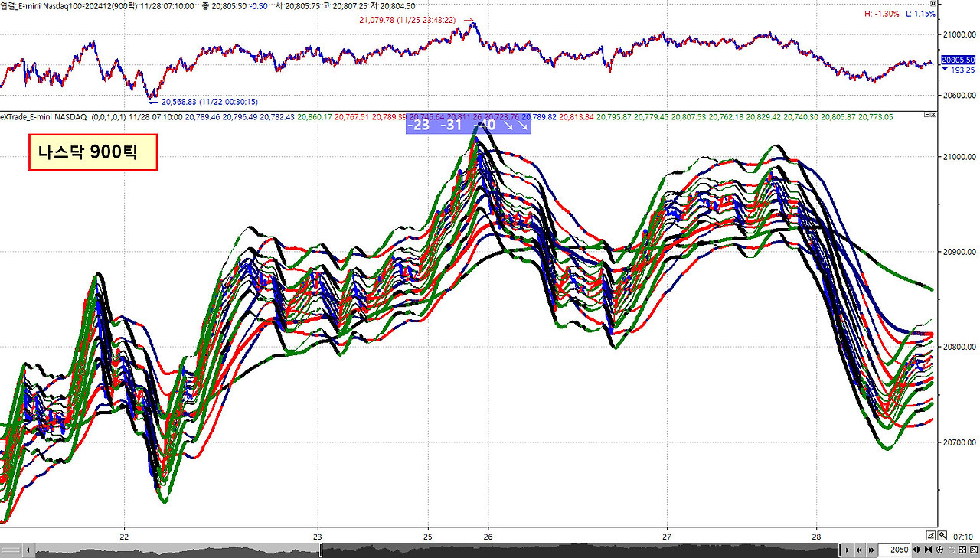Screen dimensions: 980x558
Task: Minimize the eXTrade indicator pane
Action: pos(926,115)
